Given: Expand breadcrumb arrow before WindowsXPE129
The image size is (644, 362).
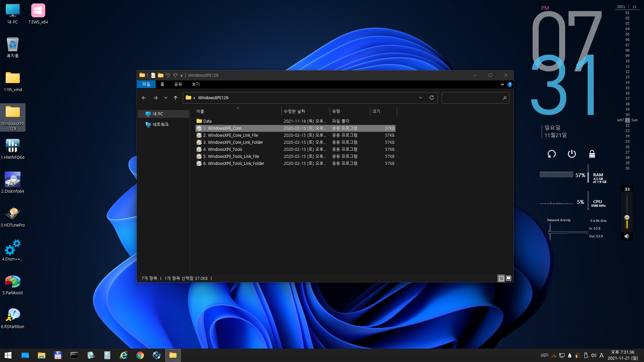Looking at the screenshot, I should tap(194, 98).
